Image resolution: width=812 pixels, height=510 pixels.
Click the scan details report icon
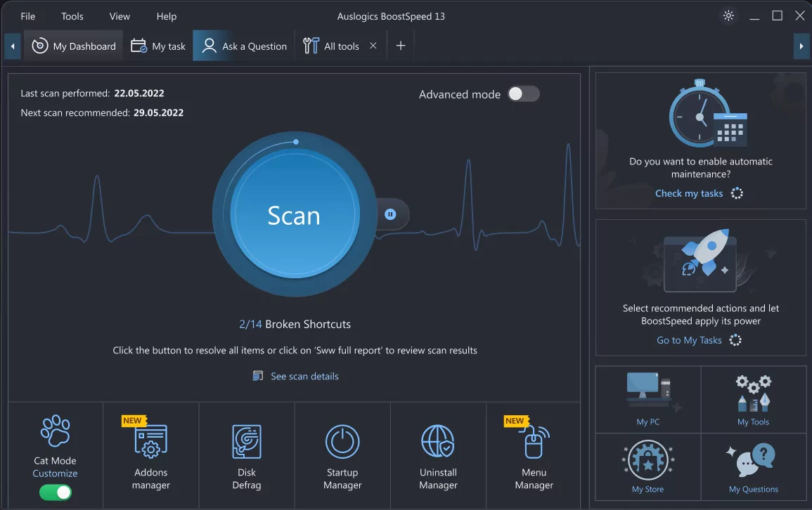point(257,376)
